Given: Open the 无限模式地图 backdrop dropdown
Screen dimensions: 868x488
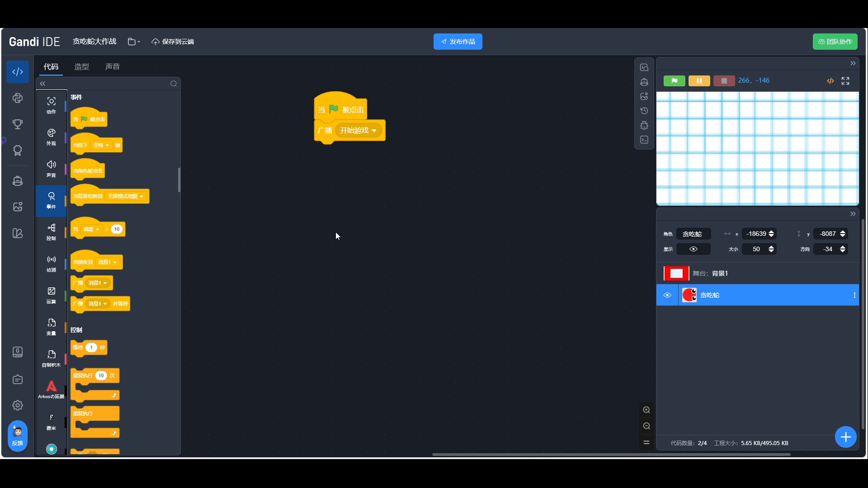Looking at the screenshot, I should (126, 196).
